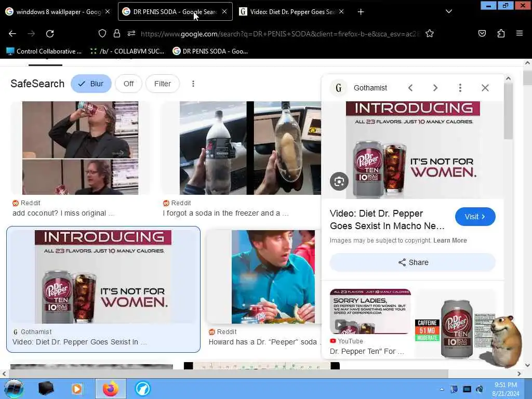532x399 pixels.
Task: Show the previous image in the preview panel
Action: 410,88
